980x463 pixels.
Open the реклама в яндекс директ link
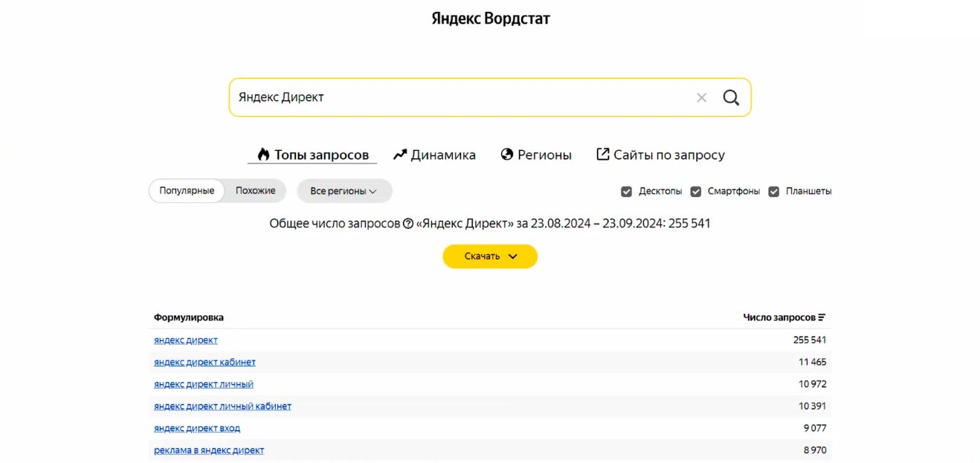pos(209,450)
